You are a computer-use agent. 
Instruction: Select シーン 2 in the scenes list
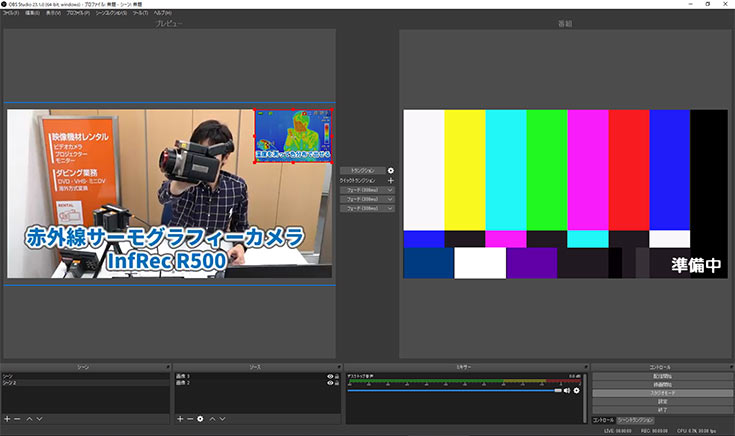click(85, 383)
